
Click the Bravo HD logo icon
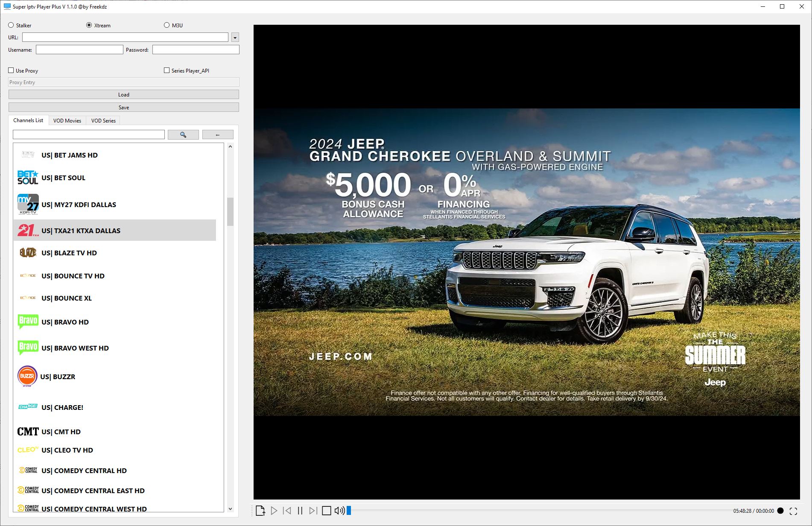click(28, 321)
